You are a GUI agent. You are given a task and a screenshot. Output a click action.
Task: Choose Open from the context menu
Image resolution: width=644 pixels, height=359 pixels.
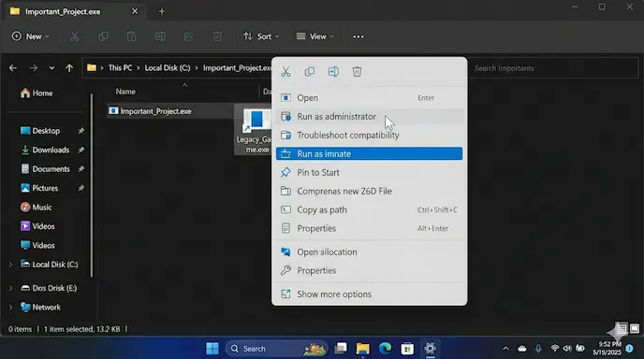coord(369,97)
